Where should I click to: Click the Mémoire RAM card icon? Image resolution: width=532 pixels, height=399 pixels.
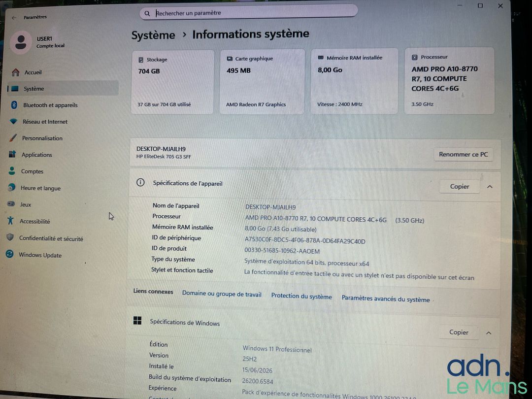(x=321, y=58)
